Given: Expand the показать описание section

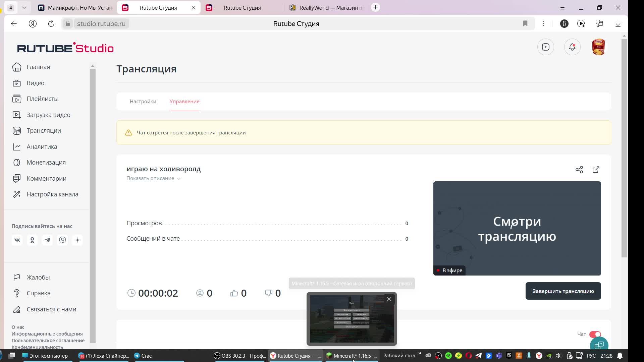Looking at the screenshot, I should pyautogui.click(x=153, y=178).
